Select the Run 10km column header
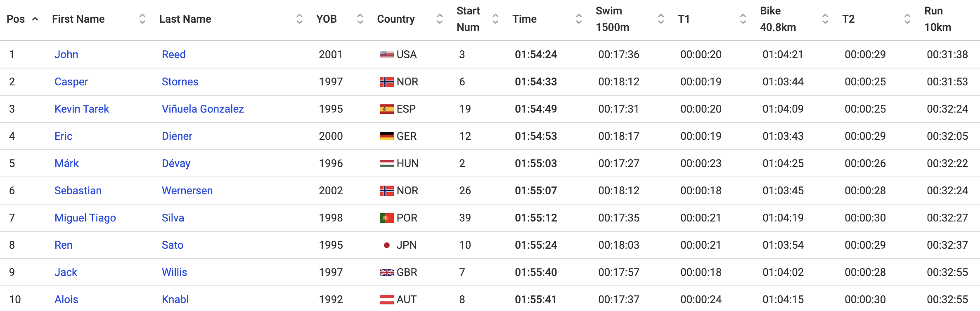Screen dimensions: 980x311 coord(937,19)
